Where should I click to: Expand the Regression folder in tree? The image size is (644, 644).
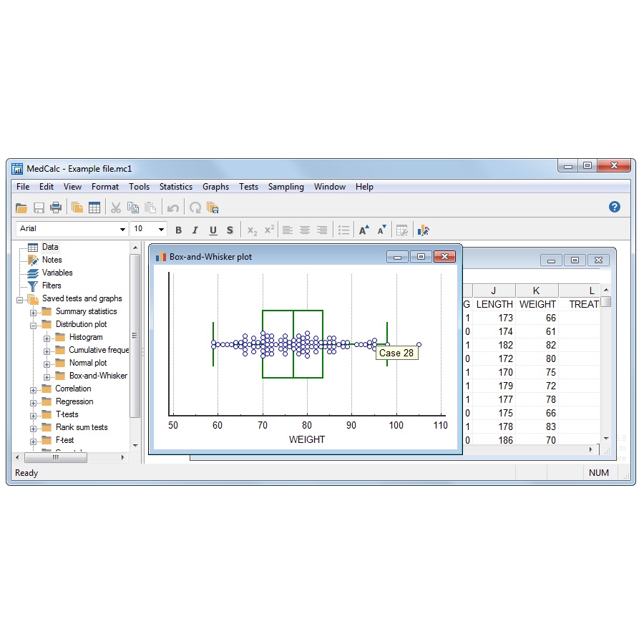pos(33,402)
